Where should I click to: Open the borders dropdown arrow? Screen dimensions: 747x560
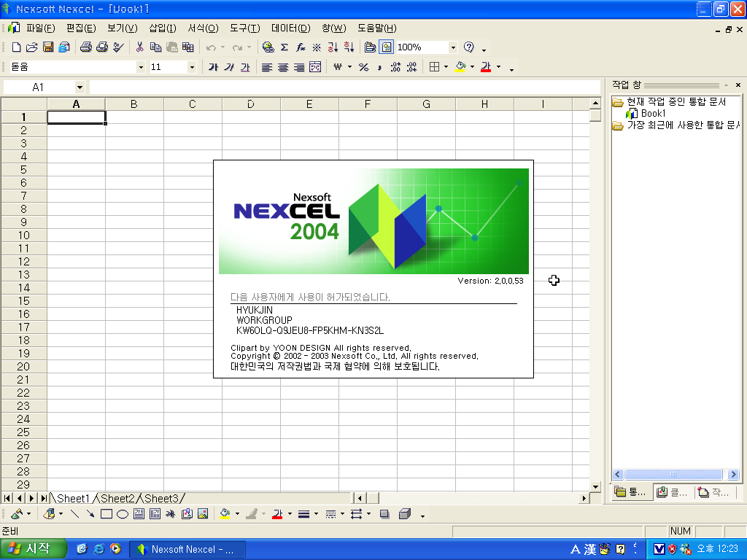tap(446, 67)
